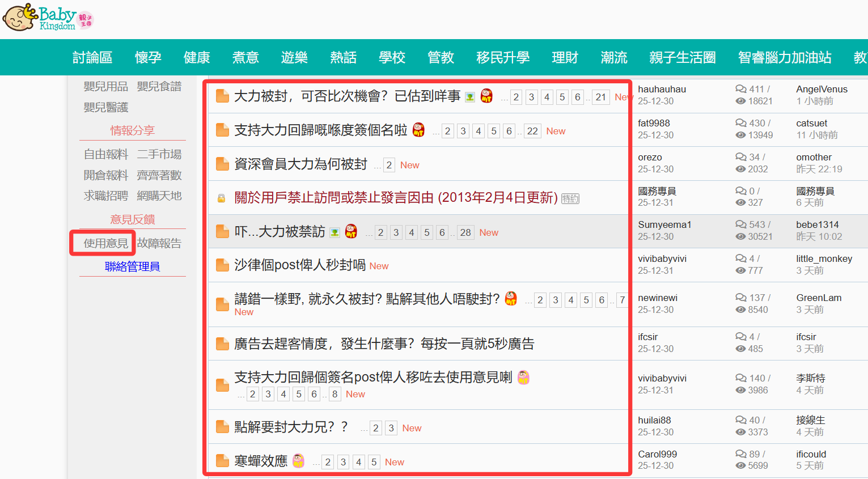Click folder icon beside 資深會員大力為何被封 thread
868x479 pixels.
click(x=222, y=164)
